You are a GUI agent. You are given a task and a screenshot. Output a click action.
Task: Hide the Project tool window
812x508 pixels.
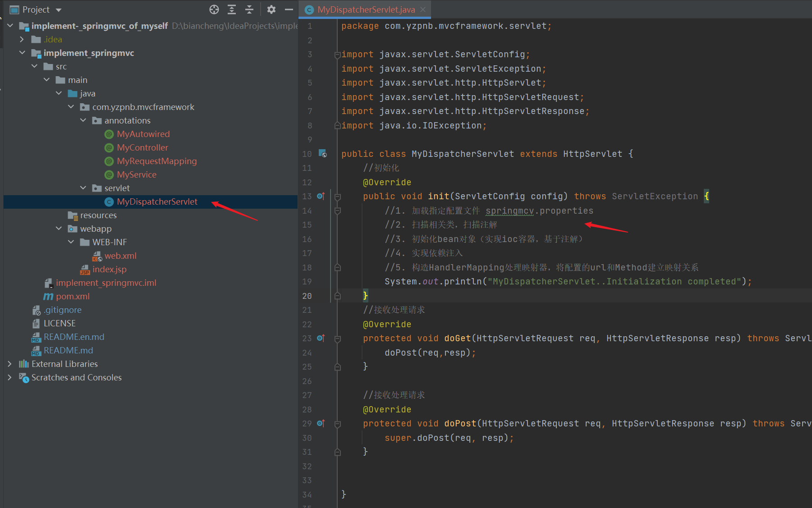289,9
